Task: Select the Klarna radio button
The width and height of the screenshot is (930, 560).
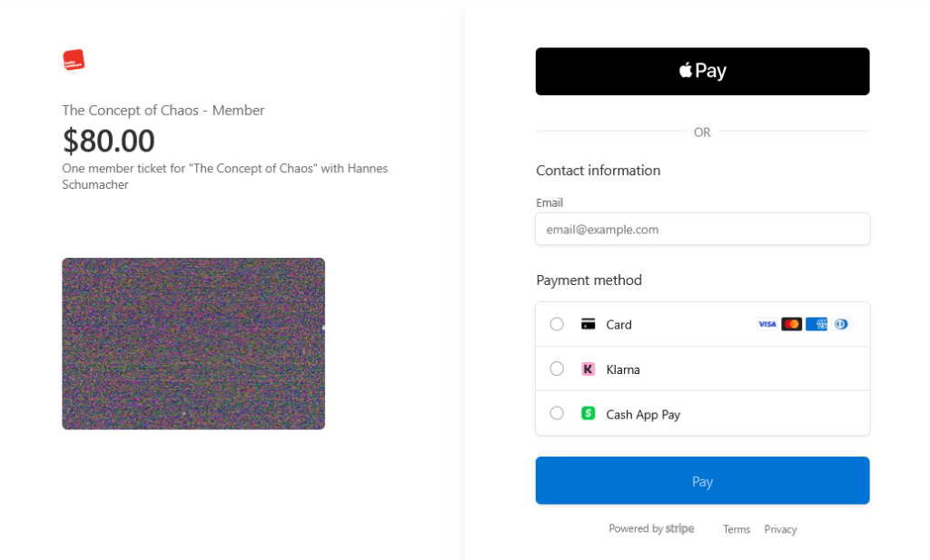Action: pyautogui.click(x=557, y=368)
